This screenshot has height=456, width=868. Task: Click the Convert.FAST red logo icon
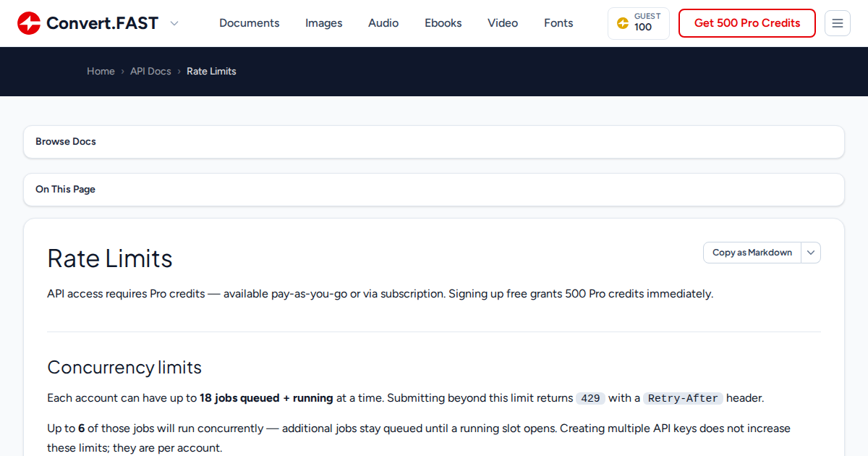coord(29,23)
